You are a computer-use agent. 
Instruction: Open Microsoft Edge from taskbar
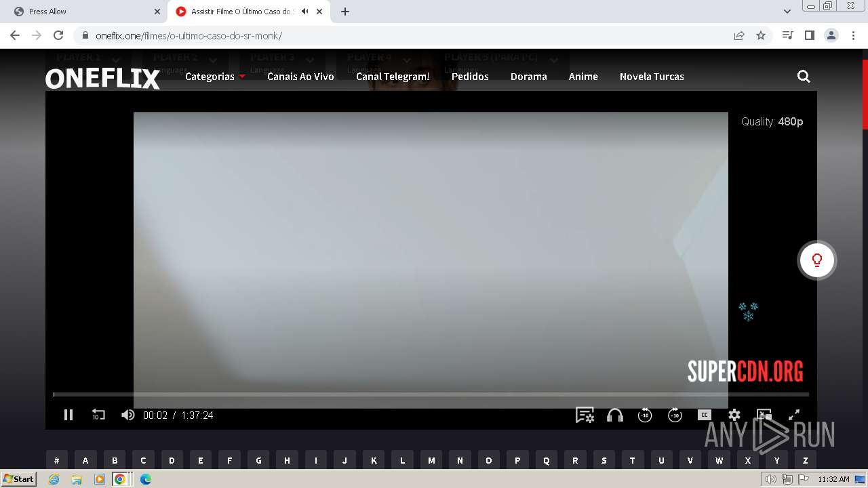click(x=146, y=479)
